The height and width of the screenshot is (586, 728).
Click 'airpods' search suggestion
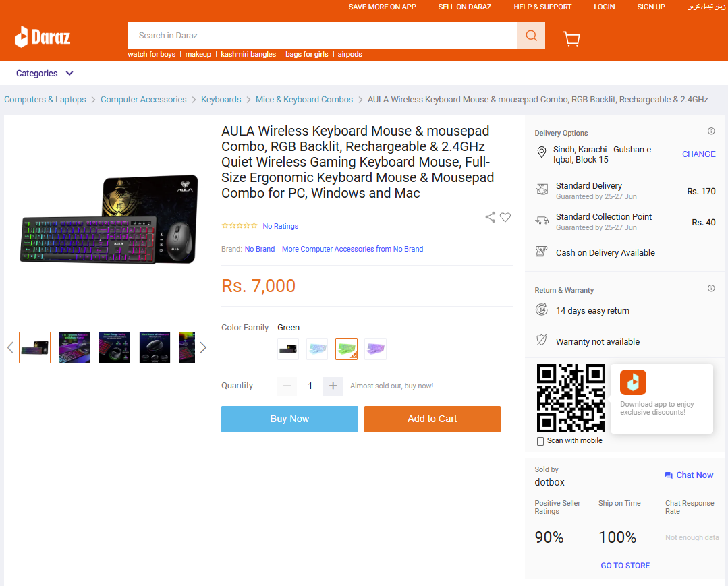click(x=349, y=55)
